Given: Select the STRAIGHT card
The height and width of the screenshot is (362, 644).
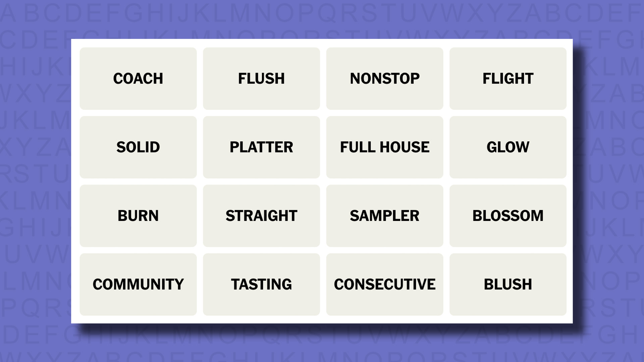Looking at the screenshot, I should pyautogui.click(x=261, y=215).
